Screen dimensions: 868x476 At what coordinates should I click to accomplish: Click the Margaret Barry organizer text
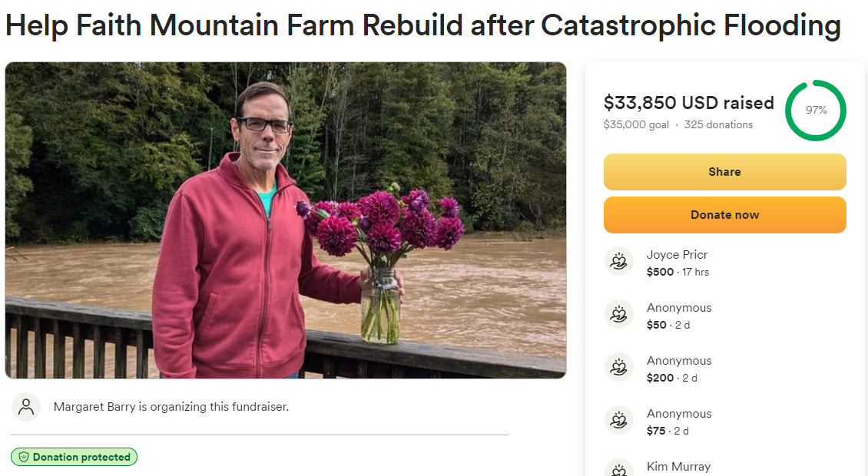click(171, 407)
